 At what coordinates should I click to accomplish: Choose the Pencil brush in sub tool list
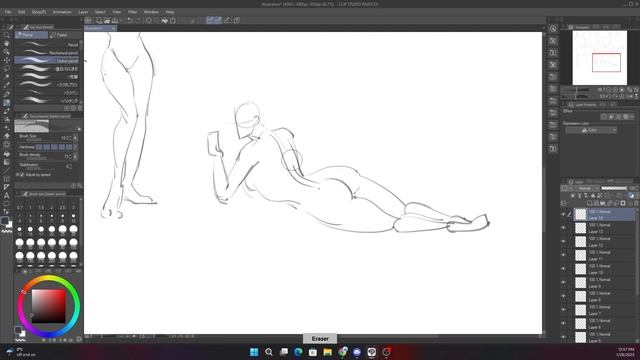[x=48, y=44]
